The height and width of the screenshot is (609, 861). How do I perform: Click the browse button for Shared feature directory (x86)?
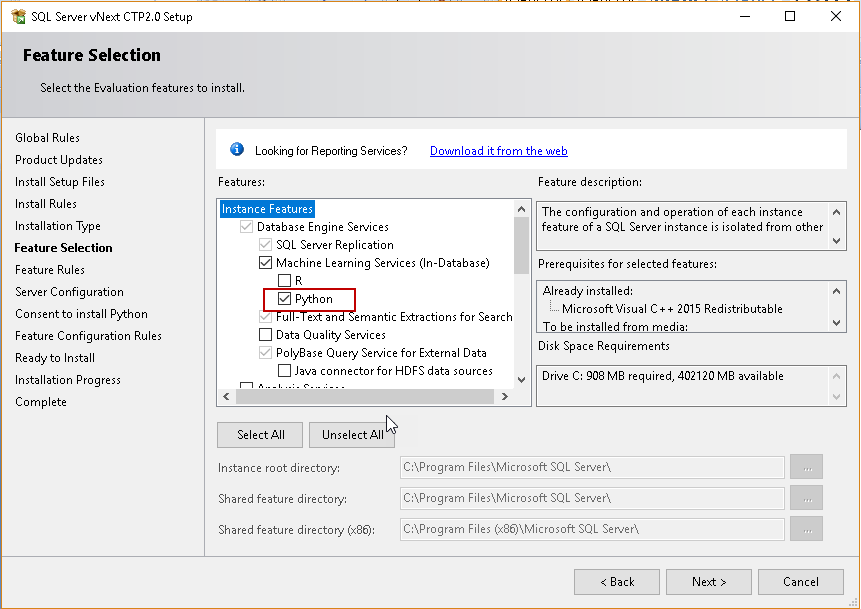[x=806, y=529]
